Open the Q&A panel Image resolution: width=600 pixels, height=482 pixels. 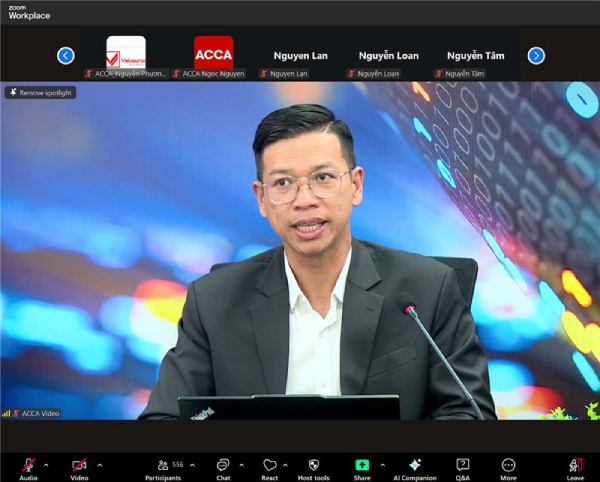463,466
